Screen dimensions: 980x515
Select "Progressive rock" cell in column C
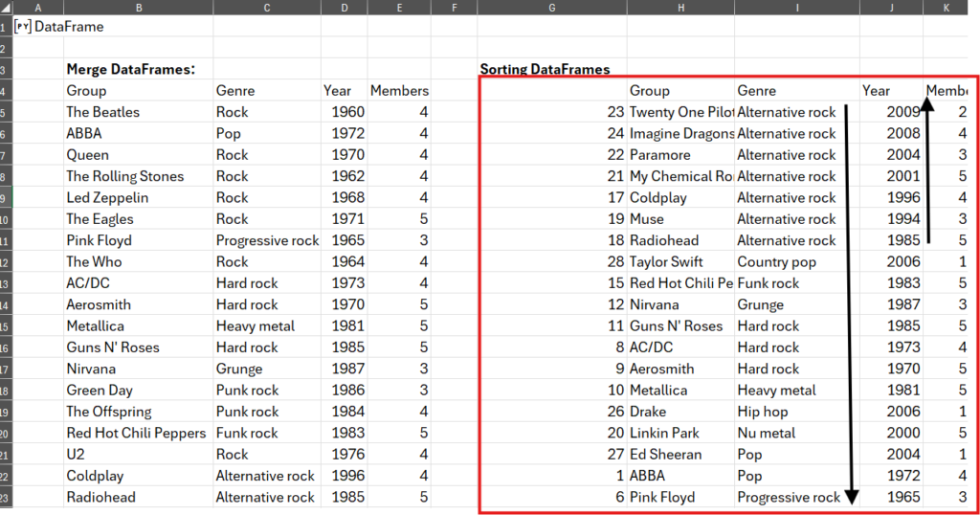[267, 240]
